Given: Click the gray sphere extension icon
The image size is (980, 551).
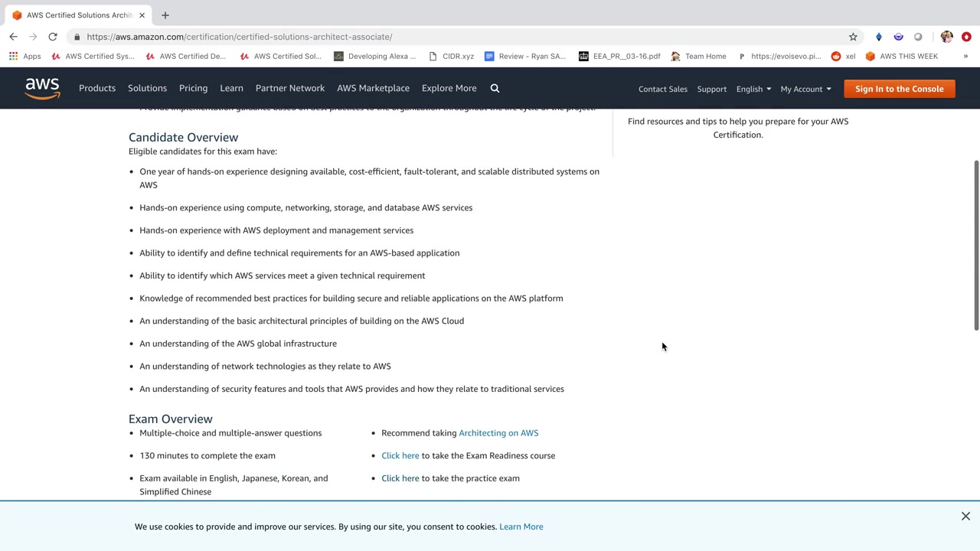Looking at the screenshot, I should click(x=918, y=37).
